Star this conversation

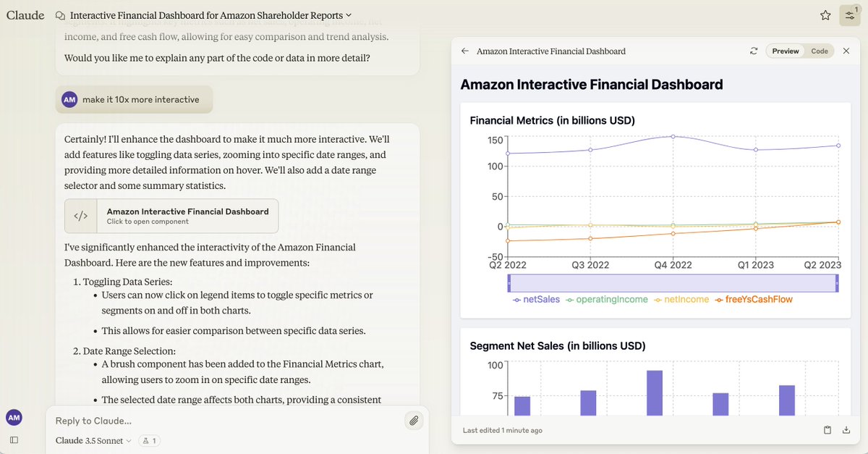coord(825,15)
